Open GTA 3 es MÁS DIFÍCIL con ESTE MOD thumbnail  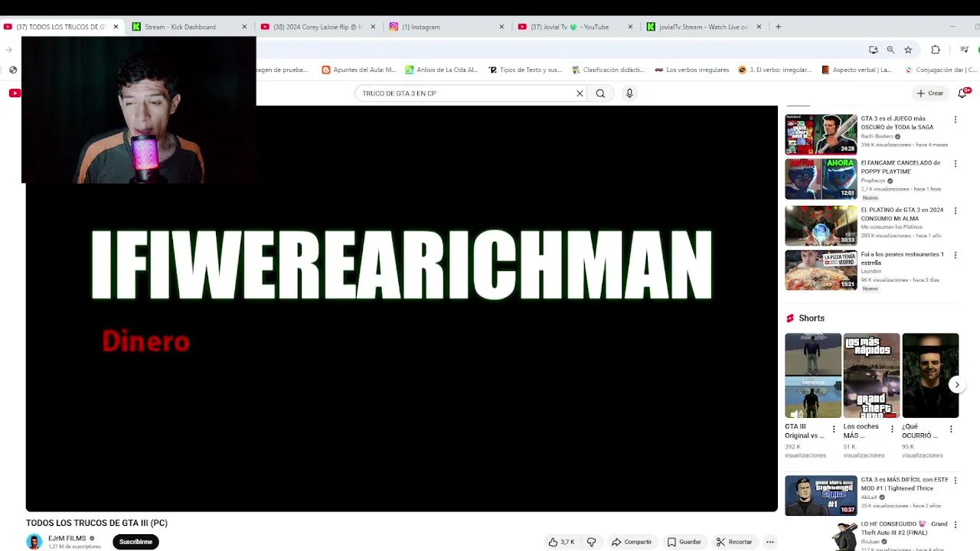821,495
